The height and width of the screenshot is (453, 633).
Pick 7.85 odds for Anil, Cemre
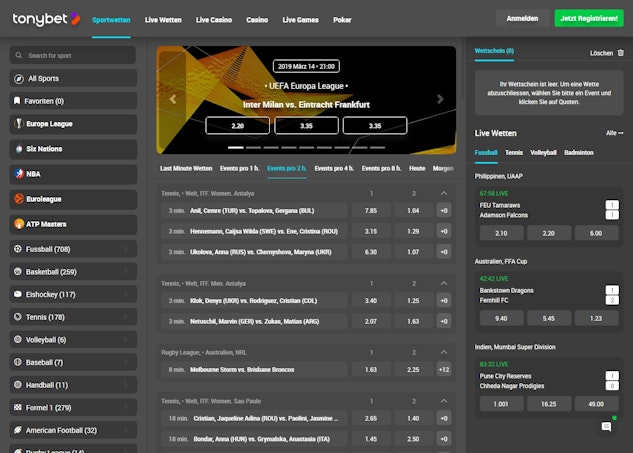(x=371, y=211)
